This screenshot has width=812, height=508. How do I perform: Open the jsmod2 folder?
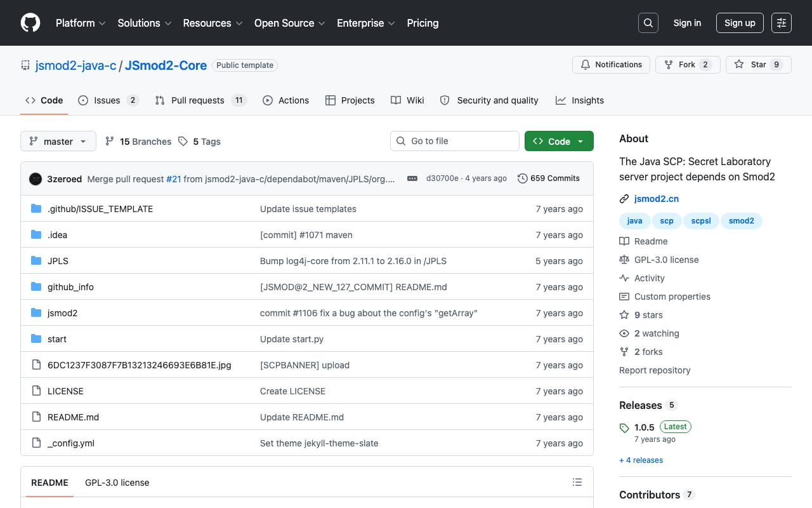tap(62, 313)
